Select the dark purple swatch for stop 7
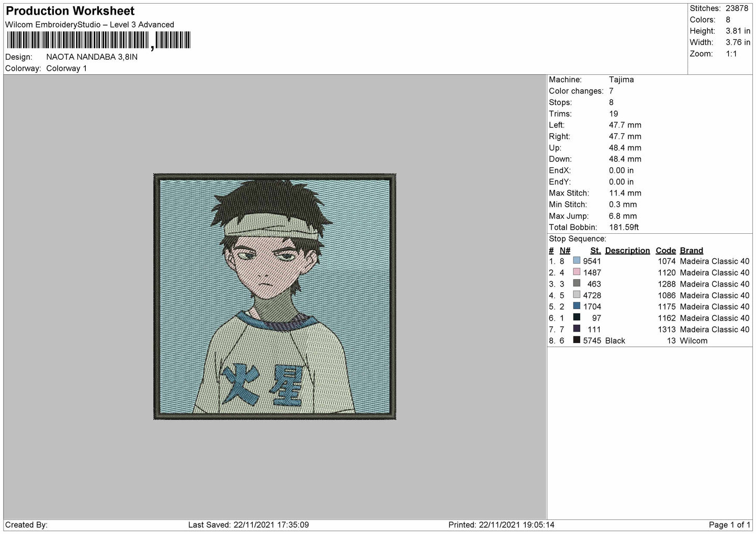 (x=577, y=329)
